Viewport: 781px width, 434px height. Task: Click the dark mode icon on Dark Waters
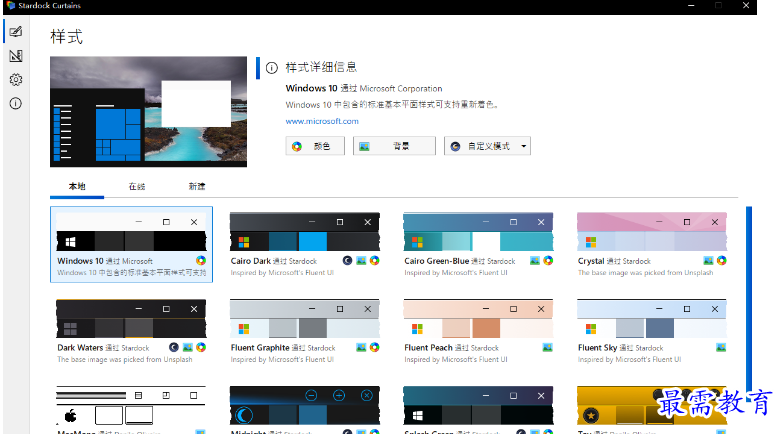pos(174,347)
